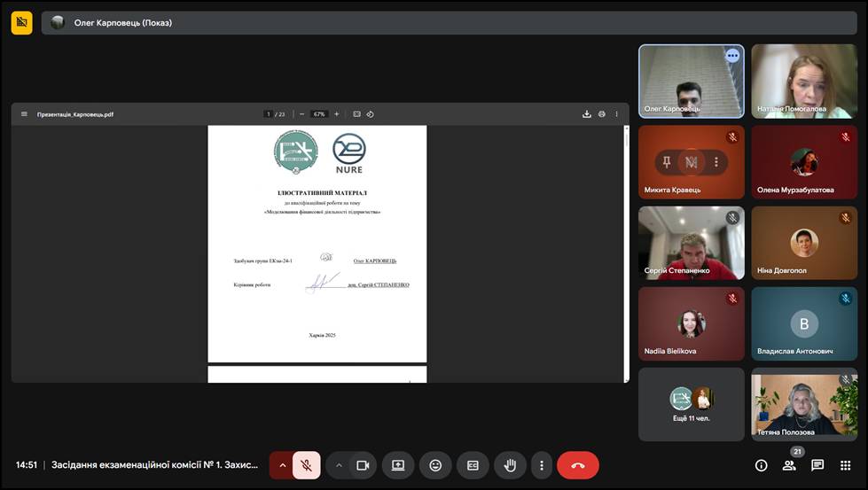The height and width of the screenshot is (490, 868).
Task: Open the "Ещё 11 чел." participants tile
Action: tap(691, 404)
